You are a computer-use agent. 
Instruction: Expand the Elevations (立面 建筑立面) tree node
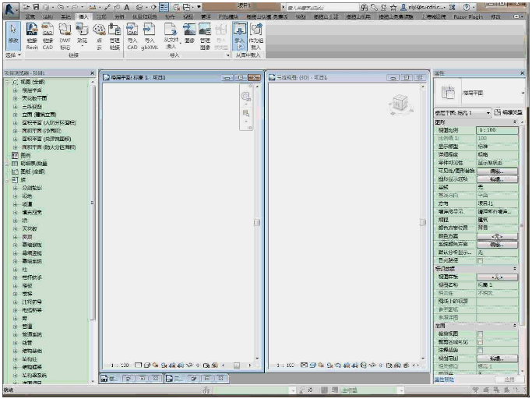click(x=15, y=115)
